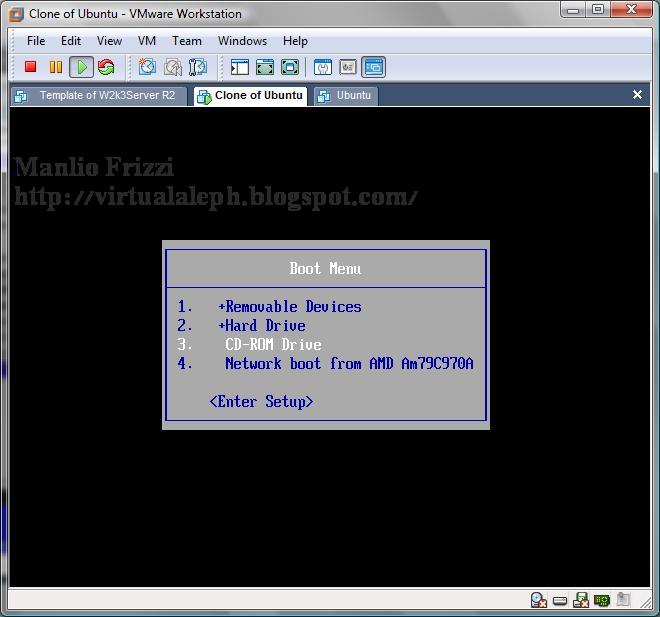Reset the virtual machine with red-green arrows icon
Screen dimensions: 660x617
[x=106, y=67]
